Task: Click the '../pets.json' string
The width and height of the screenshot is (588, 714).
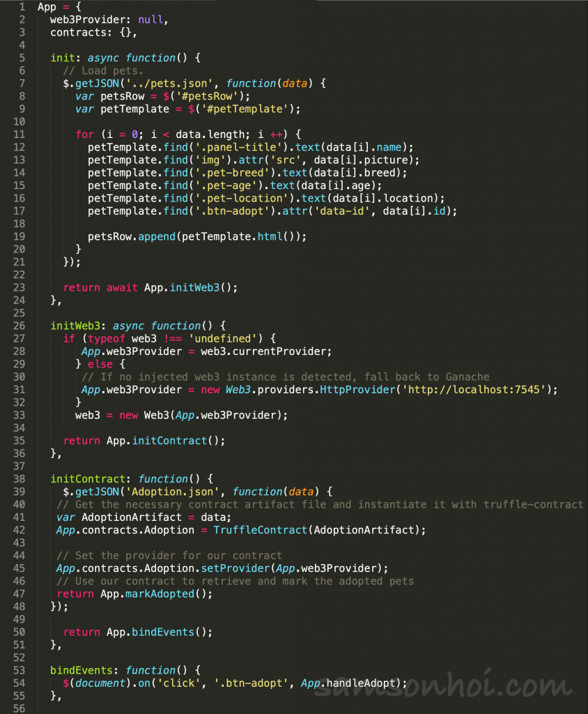Action: (x=169, y=84)
